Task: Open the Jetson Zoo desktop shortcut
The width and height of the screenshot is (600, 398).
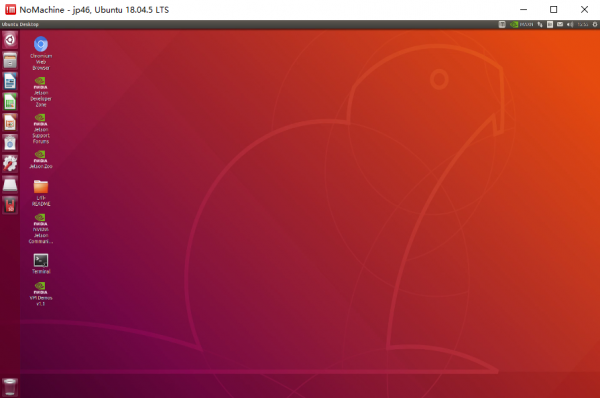Action: 41,159
